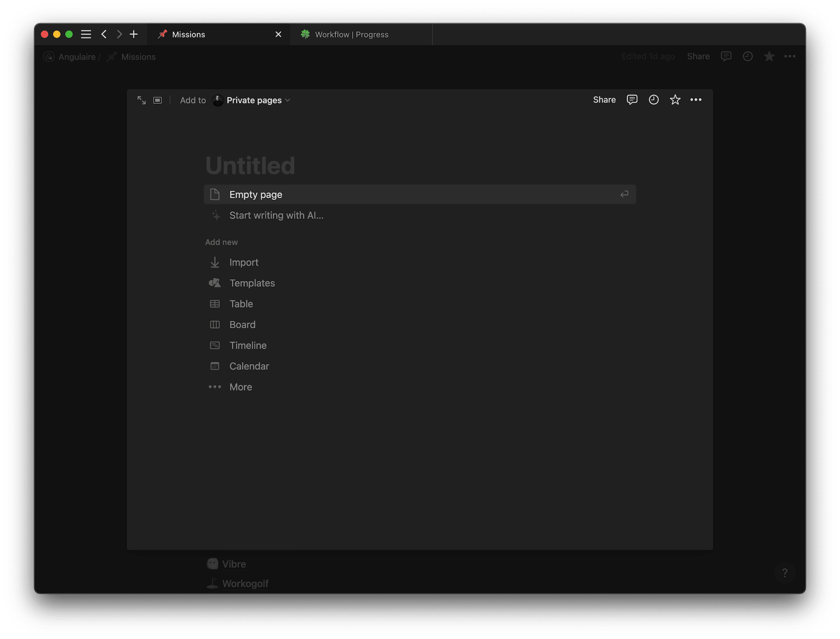Screen dimensions: 840x639
Task: Open comments in the new page modal
Action: (x=632, y=100)
